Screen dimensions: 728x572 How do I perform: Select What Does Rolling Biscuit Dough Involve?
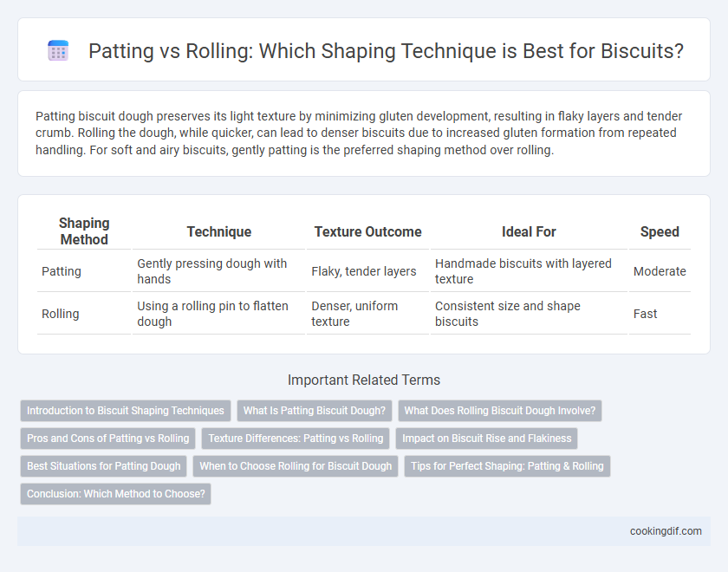click(x=499, y=411)
